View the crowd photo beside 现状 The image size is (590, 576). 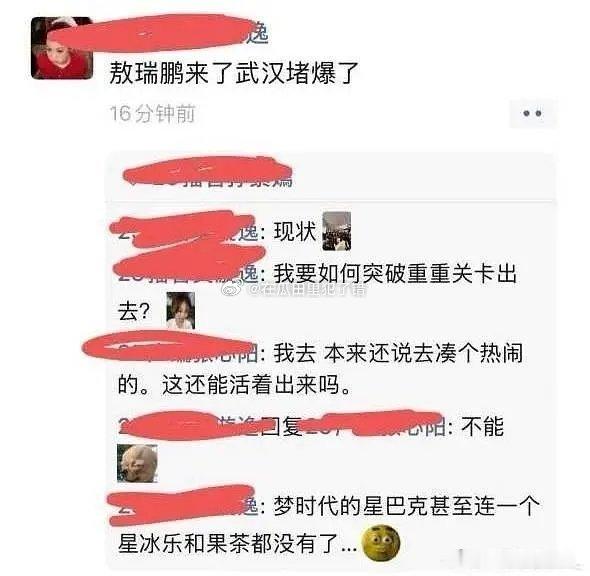[337, 231]
